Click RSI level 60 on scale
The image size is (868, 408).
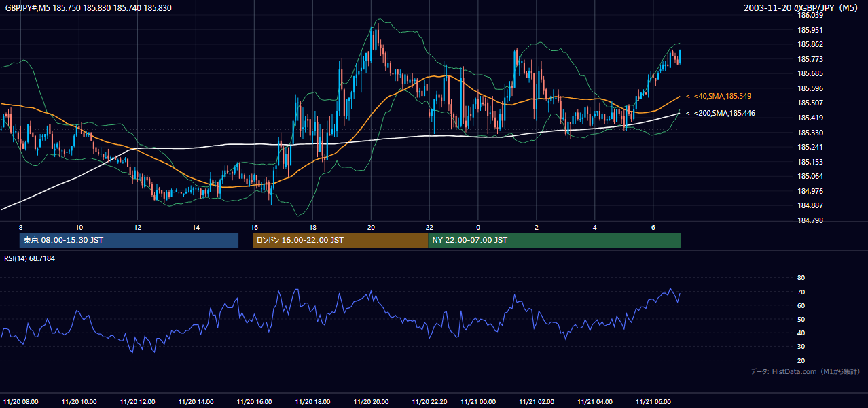pyautogui.click(x=801, y=305)
